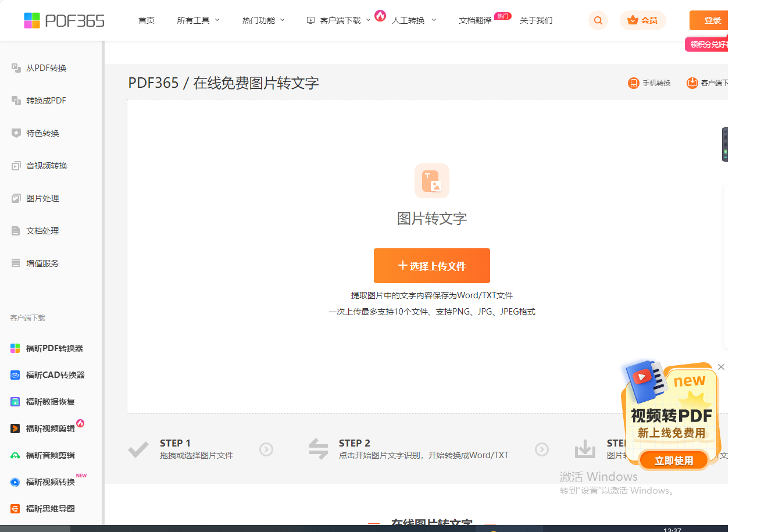Click the 热门 badge on 文档翻译
Screen dimensions: 768x532
(503, 16)
